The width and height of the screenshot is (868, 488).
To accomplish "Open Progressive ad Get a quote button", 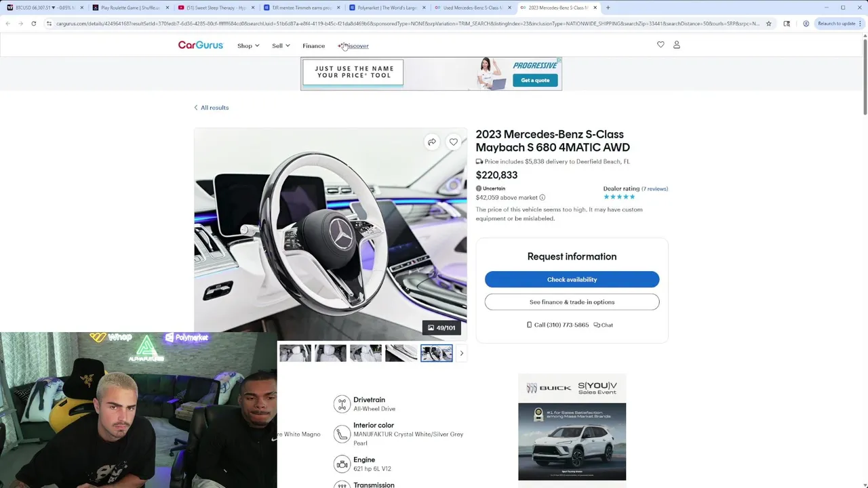I will [535, 80].
